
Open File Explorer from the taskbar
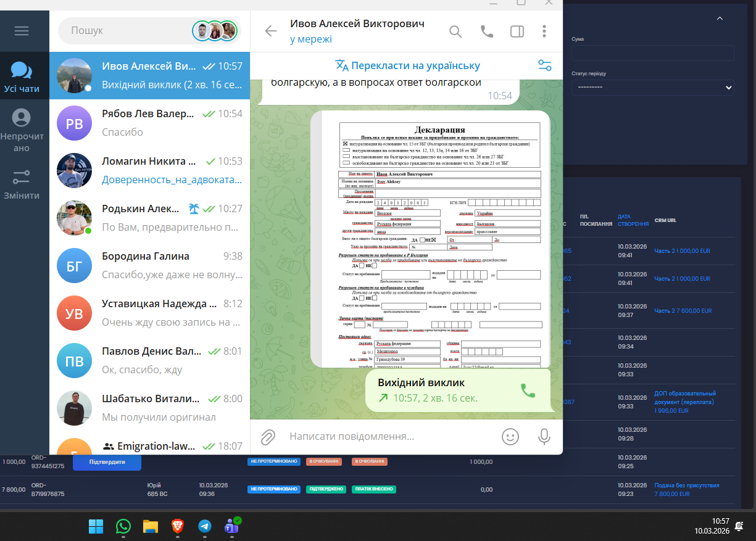(151, 526)
